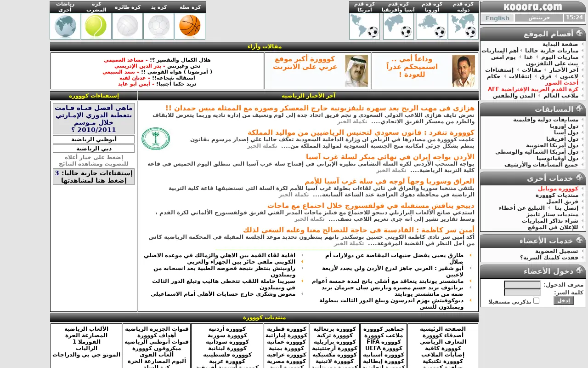Screen dimensions: 588x368
Task: Click the 'معرف الدخول' username field
Action: [522, 285]
